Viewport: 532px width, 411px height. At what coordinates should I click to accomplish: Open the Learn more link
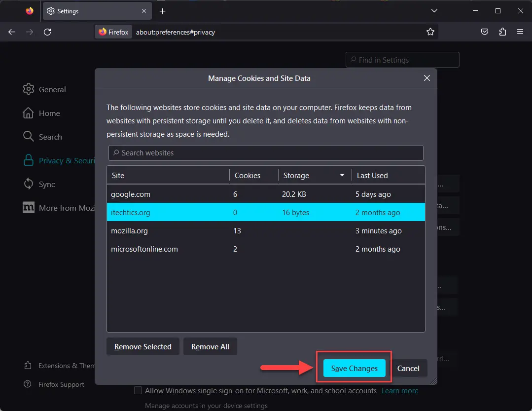point(400,391)
